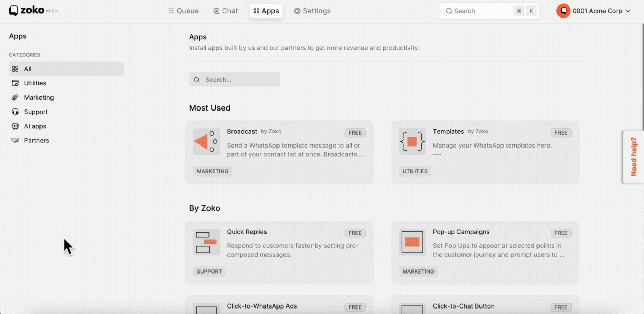Click the Apps grid icon in navigation
This screenshot has height=314, width=644.
pyautogui.click(x=256, y=11)
